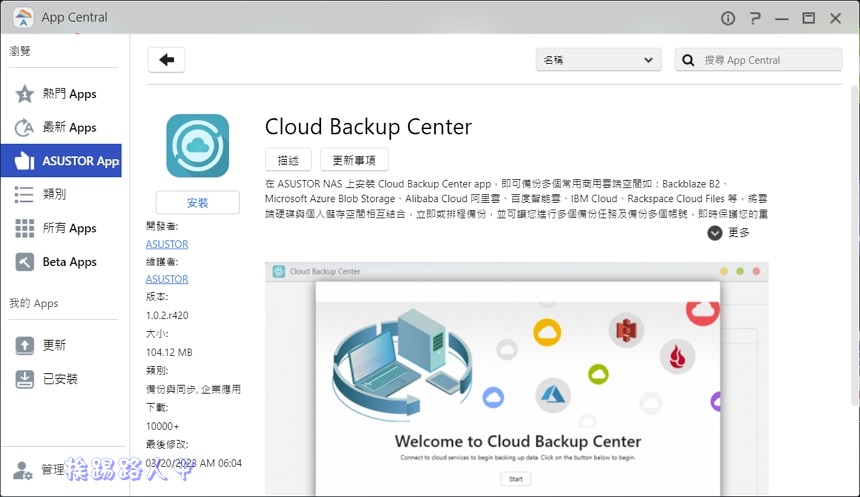Switch to the 描述 tab
Screen dimensions: 860x497
pyautogui.click(x=288, y=160)
